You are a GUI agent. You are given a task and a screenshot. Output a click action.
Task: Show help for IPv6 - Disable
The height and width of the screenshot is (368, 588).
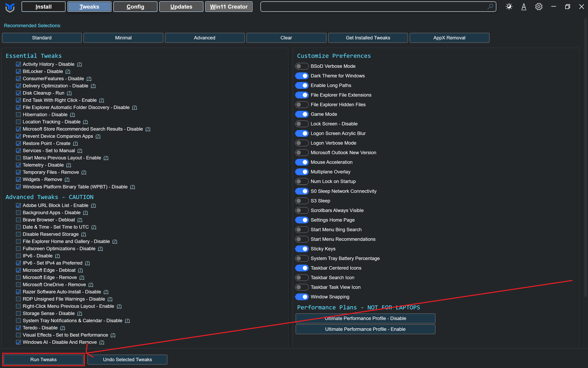57,256
